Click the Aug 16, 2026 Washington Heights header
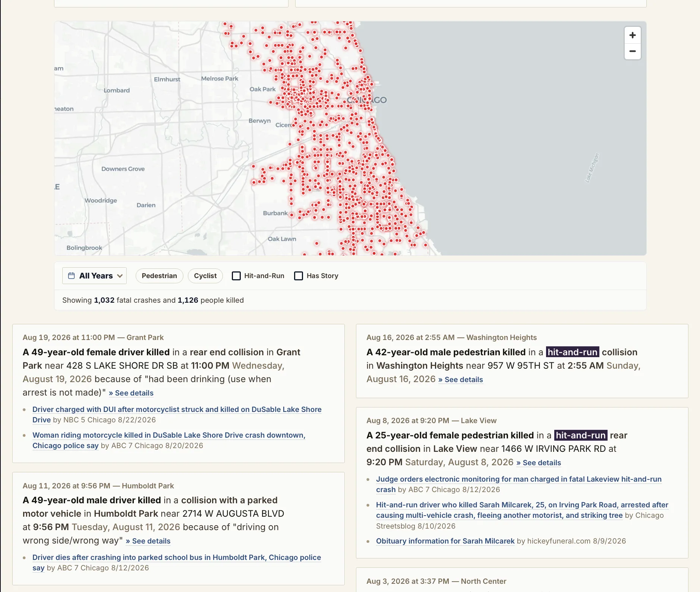The image size is (700, 592). [451, 337]
